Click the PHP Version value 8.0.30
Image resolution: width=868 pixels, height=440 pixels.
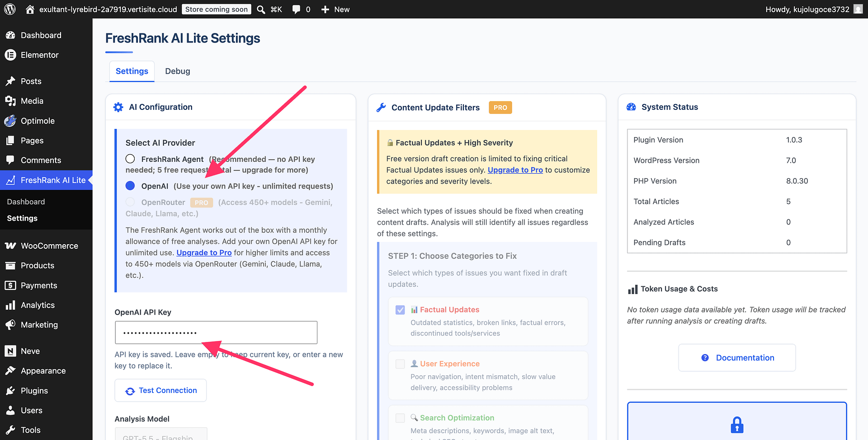pyautogui.click(x=797, y=181)
